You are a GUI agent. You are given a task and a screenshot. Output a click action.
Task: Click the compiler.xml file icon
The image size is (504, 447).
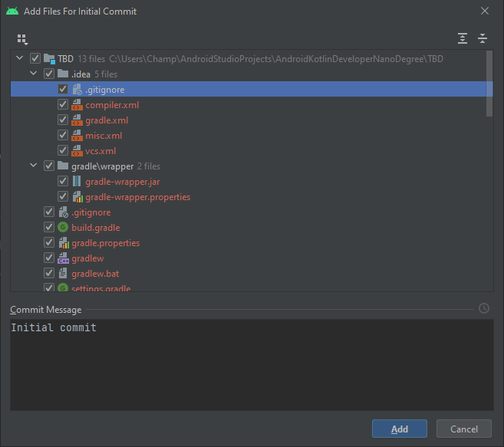point(77,105)
